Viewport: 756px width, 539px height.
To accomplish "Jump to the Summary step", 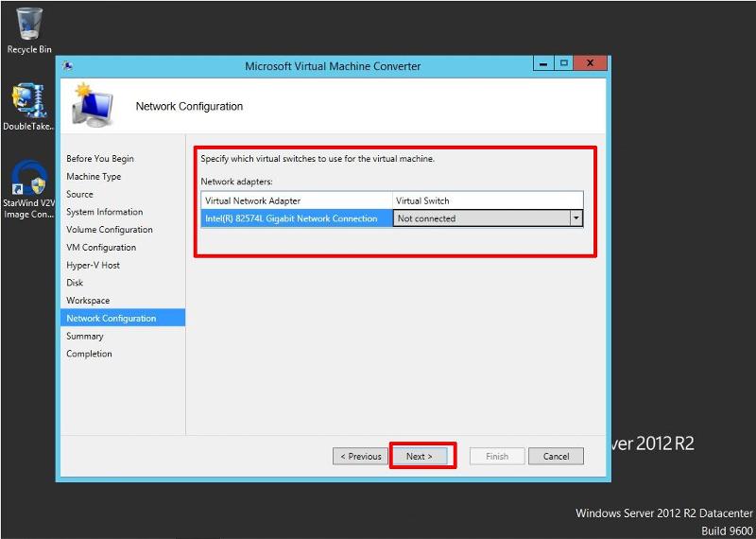I will (85, 336).
